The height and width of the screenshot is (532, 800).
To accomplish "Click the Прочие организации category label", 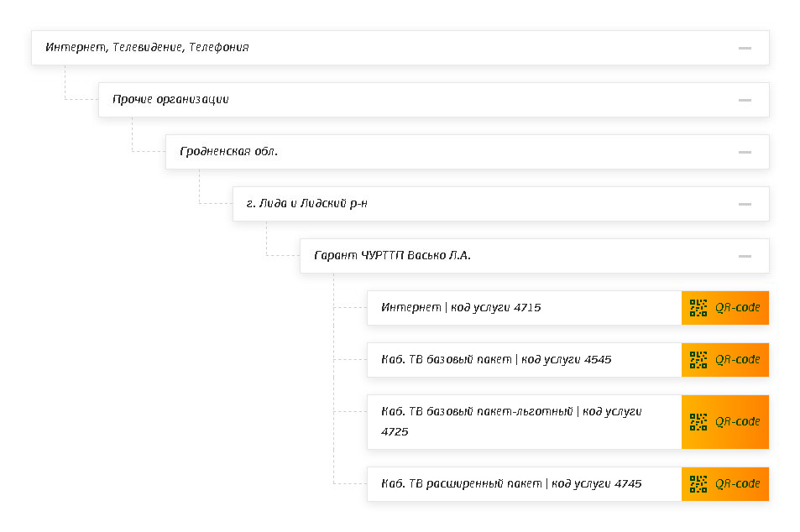I will (170, 100).
